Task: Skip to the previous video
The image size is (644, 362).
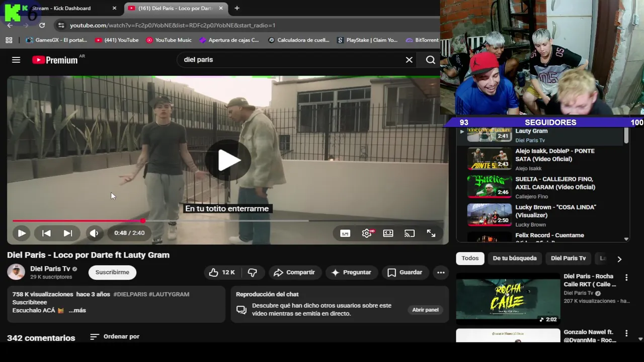Action: coord(46,233)
